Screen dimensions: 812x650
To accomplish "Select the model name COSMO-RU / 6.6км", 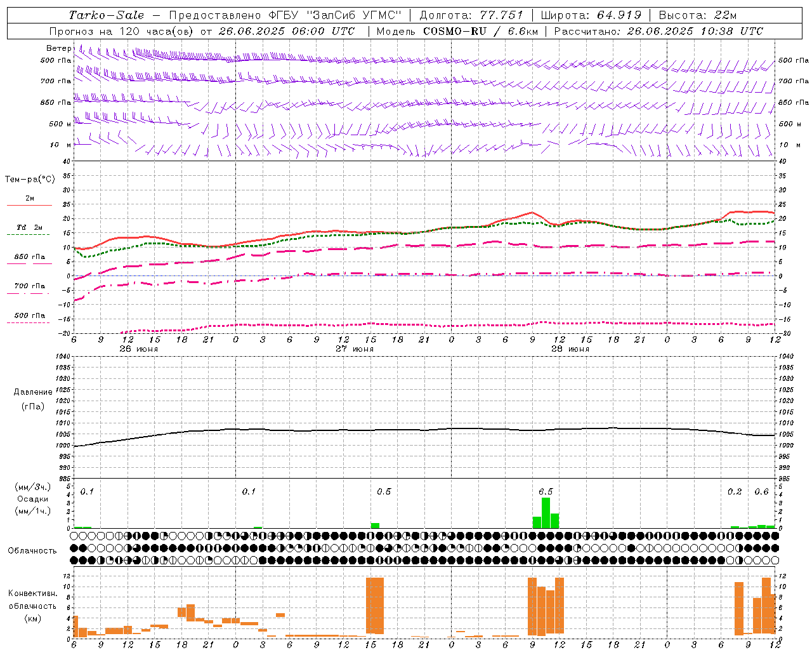I will click(x=481, y=31).
